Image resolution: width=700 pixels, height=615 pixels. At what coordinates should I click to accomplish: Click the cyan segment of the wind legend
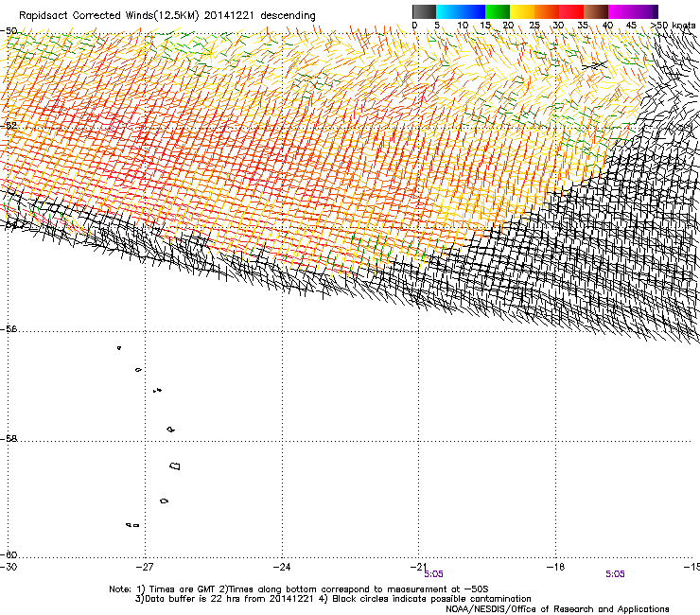(448, 11)
